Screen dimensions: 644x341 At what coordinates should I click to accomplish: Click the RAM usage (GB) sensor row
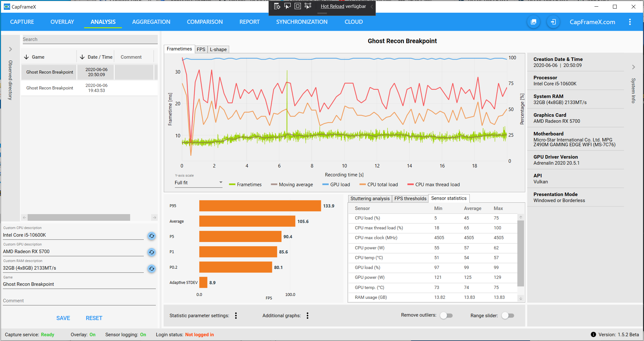(433, 297)
